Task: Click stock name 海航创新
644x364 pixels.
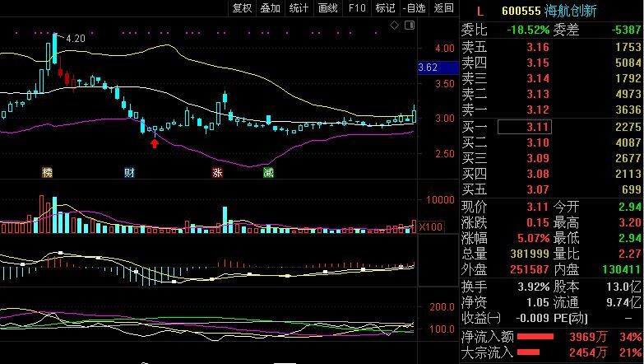Action: coord(571,11)
